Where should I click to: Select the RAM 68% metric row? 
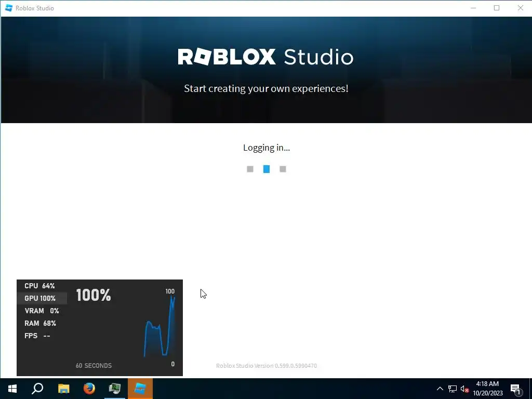pos(42,323)
